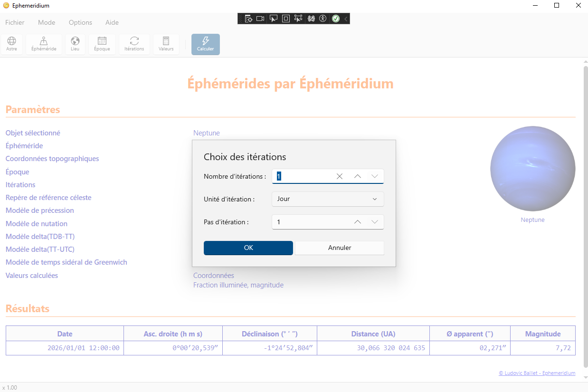
Task: Open the Fichier menu
Action: [15, 22]
